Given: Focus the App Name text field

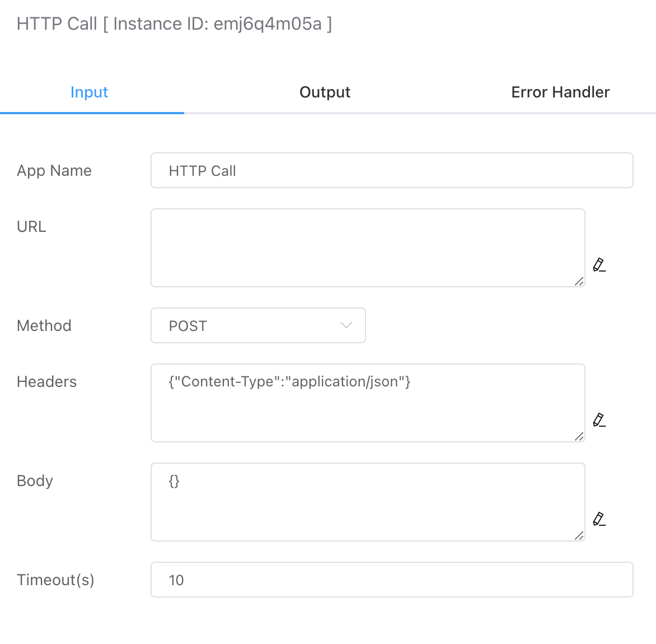Looking at the screenshot, I should (x=392, y=171).
